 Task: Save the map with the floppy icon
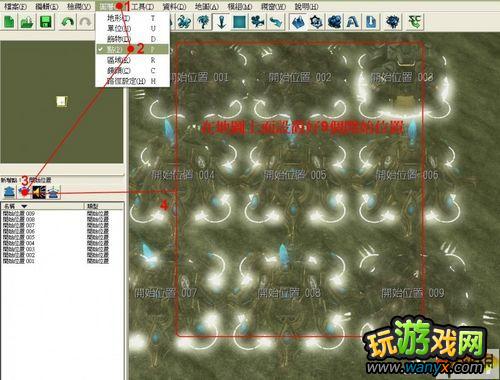point(46,22)
